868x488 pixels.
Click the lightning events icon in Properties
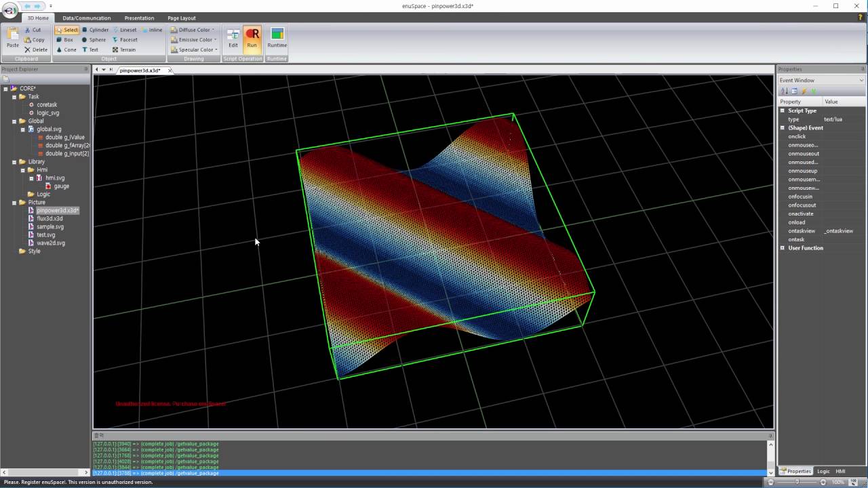tap(804, 91)
